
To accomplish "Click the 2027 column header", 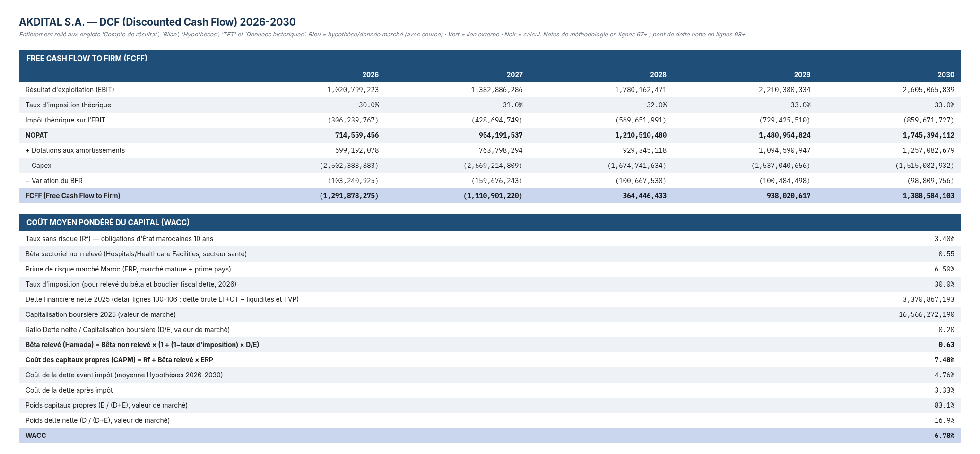I will (x=514, y=75).
